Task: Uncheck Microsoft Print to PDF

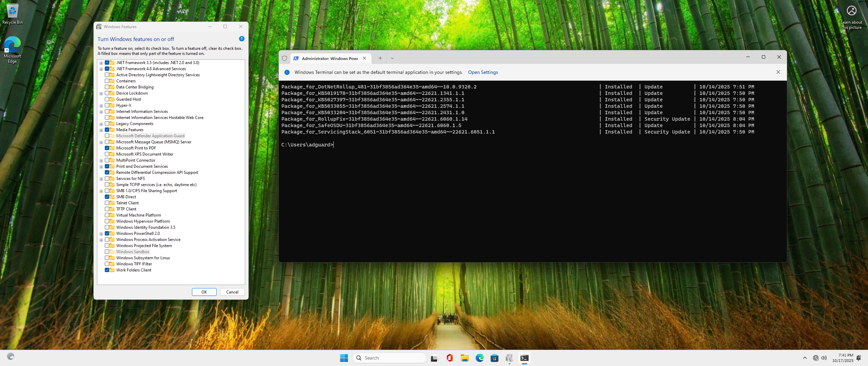Action: pos(107,148)
